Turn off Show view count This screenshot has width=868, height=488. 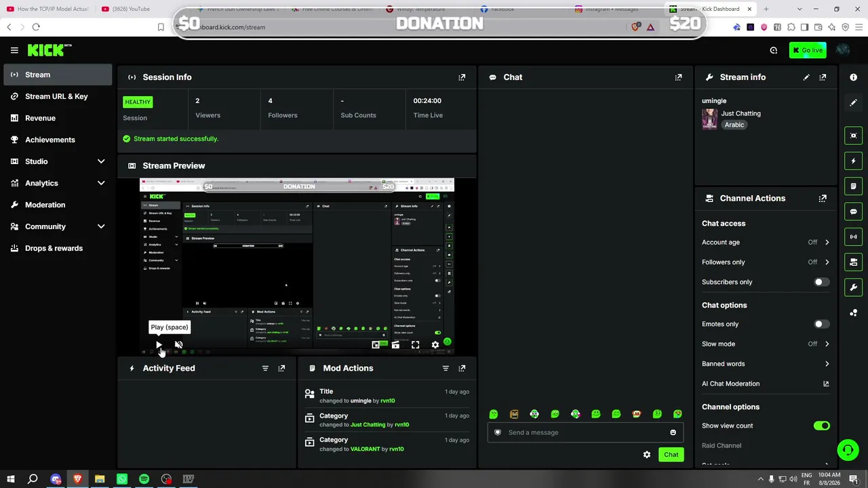click(x=821, y=426)
